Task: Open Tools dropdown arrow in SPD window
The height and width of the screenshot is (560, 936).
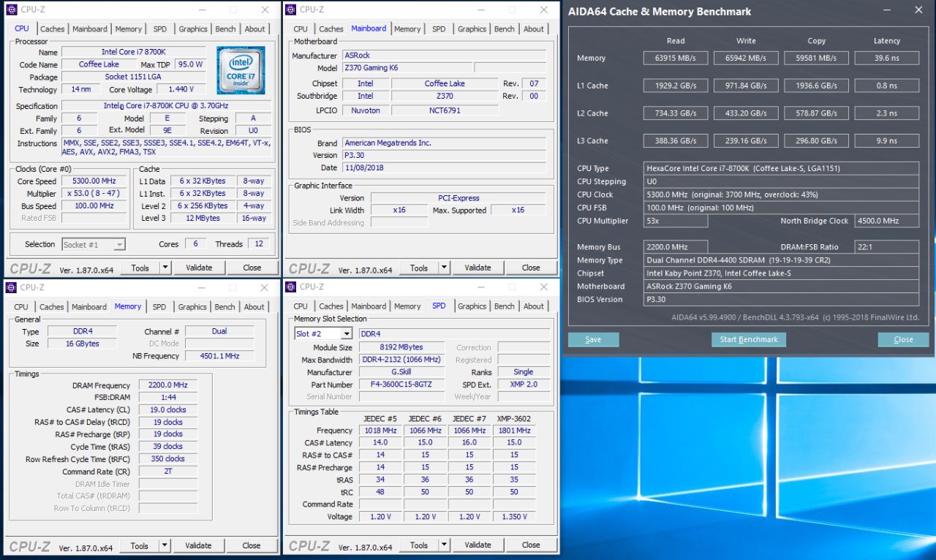Action: pyautogui.click(x=444, y=545)
